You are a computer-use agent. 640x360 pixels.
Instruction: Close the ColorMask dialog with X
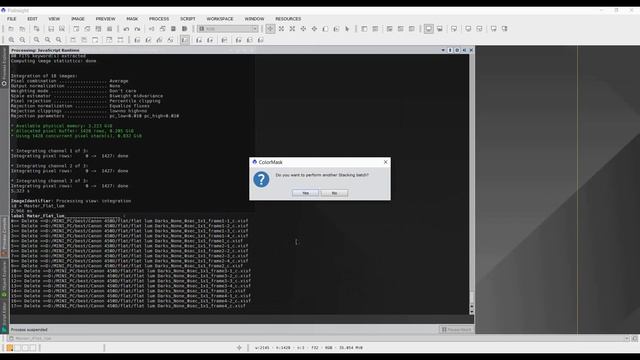pyautogui.click(x=385, y=162)
